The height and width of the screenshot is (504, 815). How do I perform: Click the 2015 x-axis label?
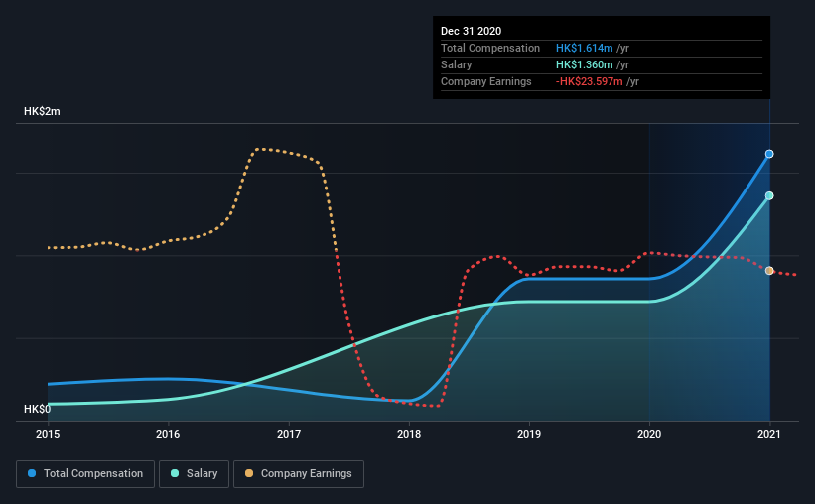click(48, 434)
